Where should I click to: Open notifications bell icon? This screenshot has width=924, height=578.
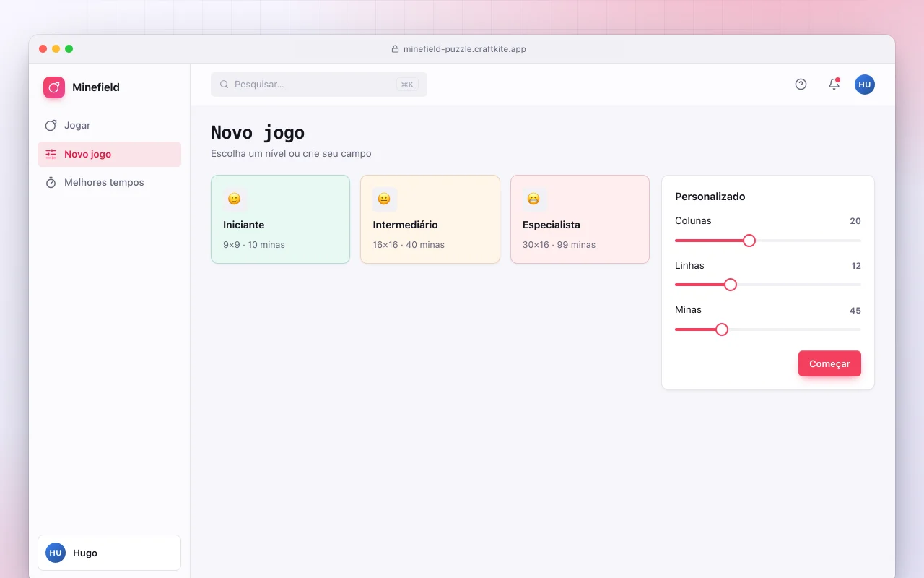point(834,85)
